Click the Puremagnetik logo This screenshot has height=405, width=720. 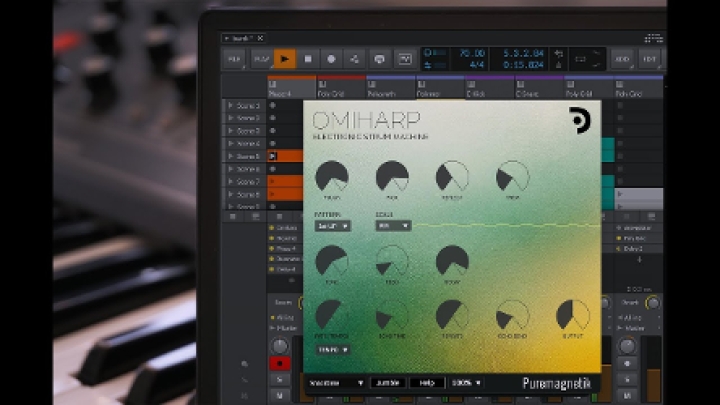tap(557, 383)
